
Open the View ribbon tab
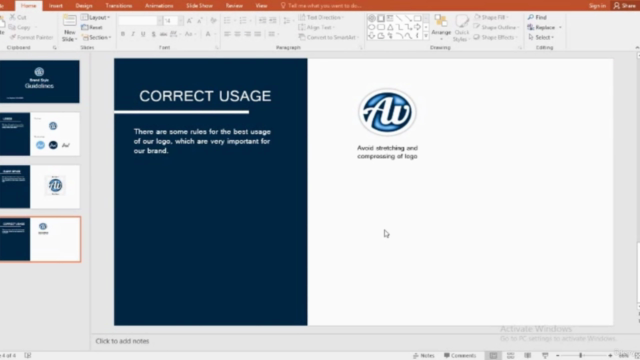pos(261,6)
